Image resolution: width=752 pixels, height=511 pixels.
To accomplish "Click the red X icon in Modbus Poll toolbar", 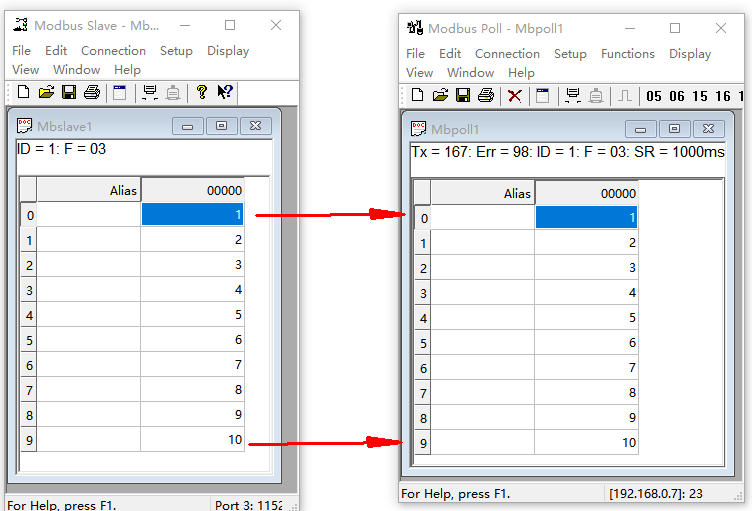I will tap(515, 95).
